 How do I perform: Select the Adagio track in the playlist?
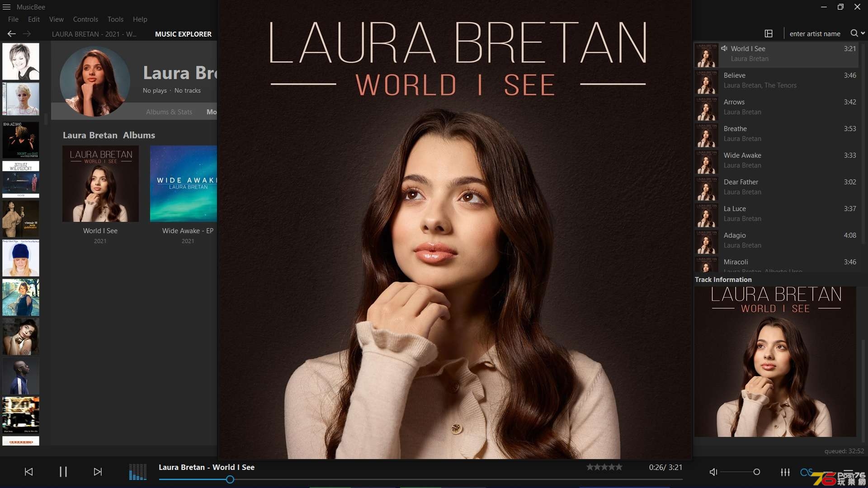coord(777,240)
